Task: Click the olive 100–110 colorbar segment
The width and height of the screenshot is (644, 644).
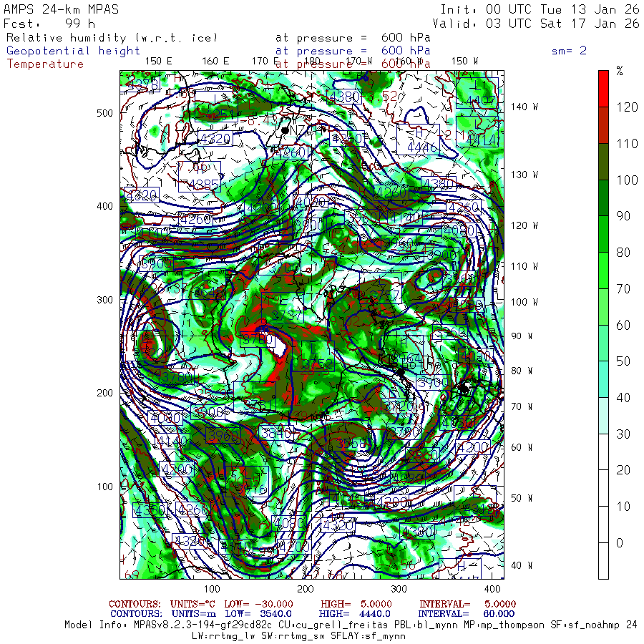Action: (x=603, y=162)
